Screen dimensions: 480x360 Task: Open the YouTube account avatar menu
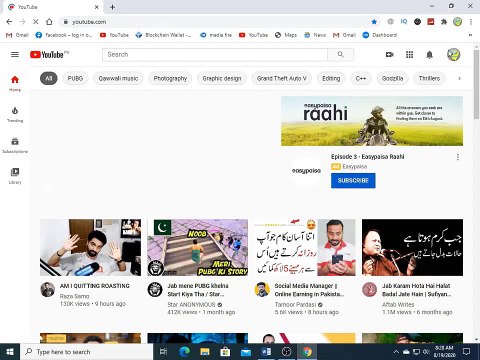(x=453, y=54)
